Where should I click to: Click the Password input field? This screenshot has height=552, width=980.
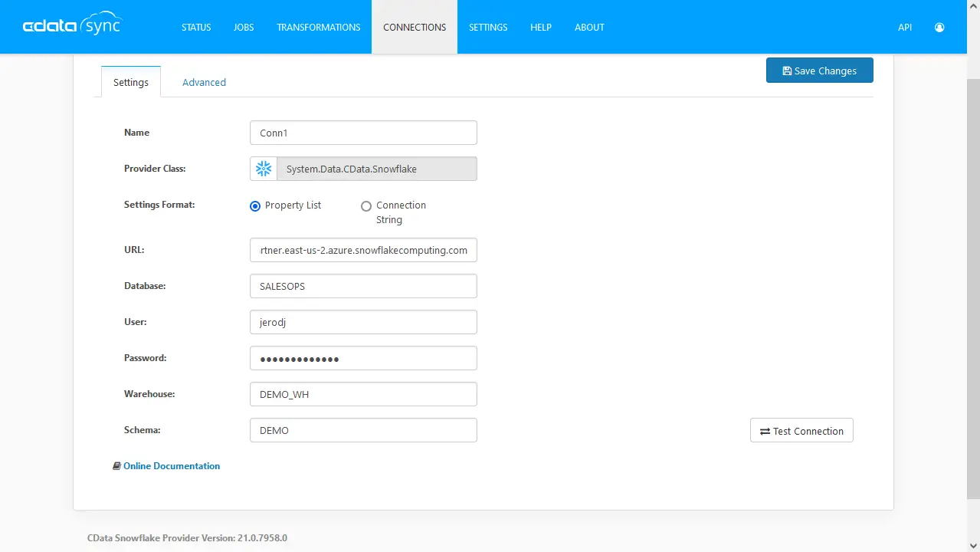[363, 358]
